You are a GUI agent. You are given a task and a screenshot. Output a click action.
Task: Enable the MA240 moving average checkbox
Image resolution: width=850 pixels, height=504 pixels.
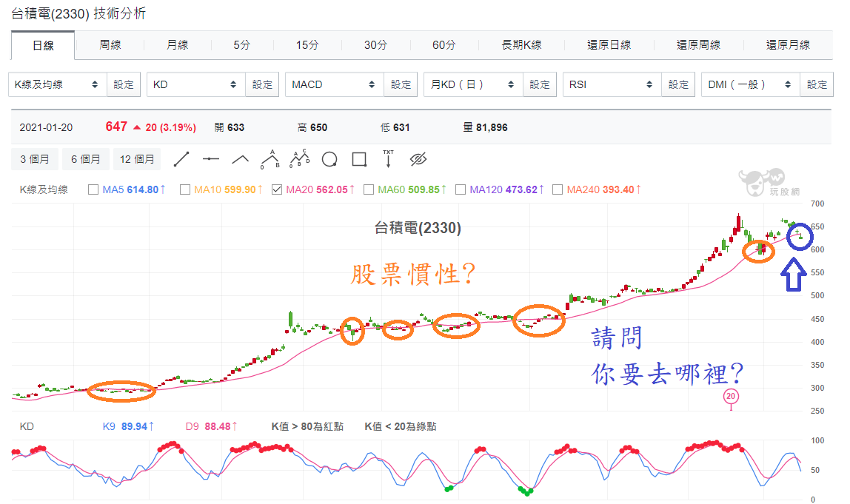pos(558,189)
